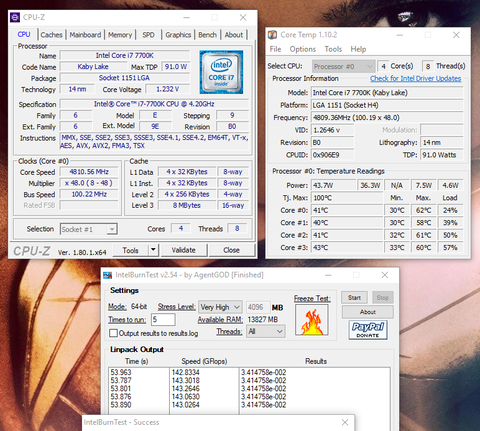
Task: Click the IntelBurnTest title bar icon
Action: pyautogui.click(x=107, y=275)
